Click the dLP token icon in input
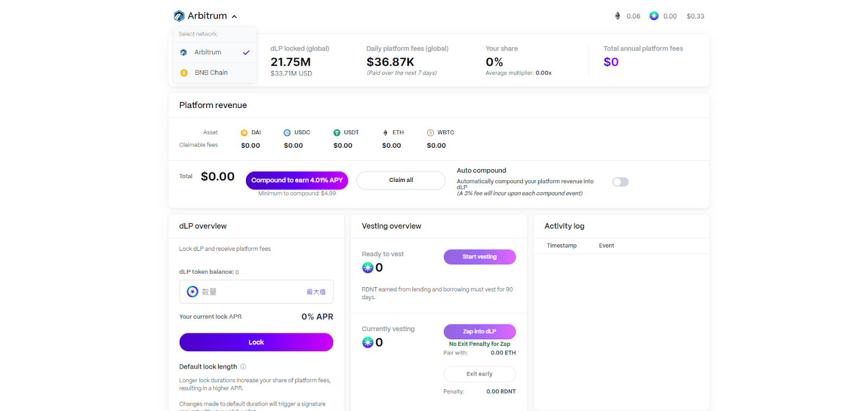The image size is (868, 411). 193,292
